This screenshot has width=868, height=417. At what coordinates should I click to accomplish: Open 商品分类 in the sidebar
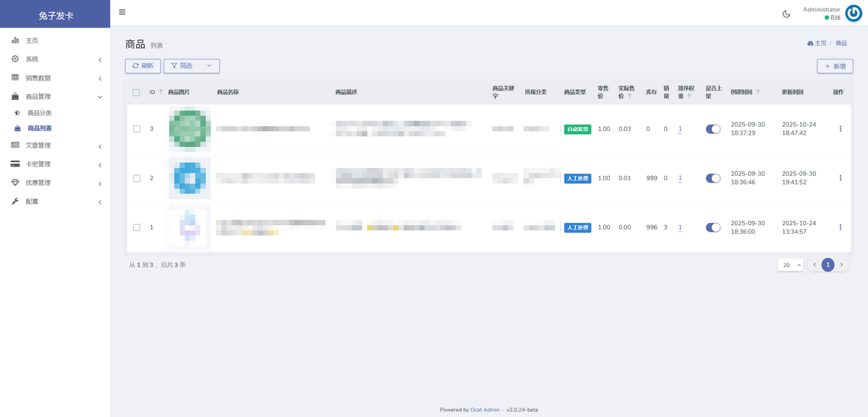pos(39,113)
